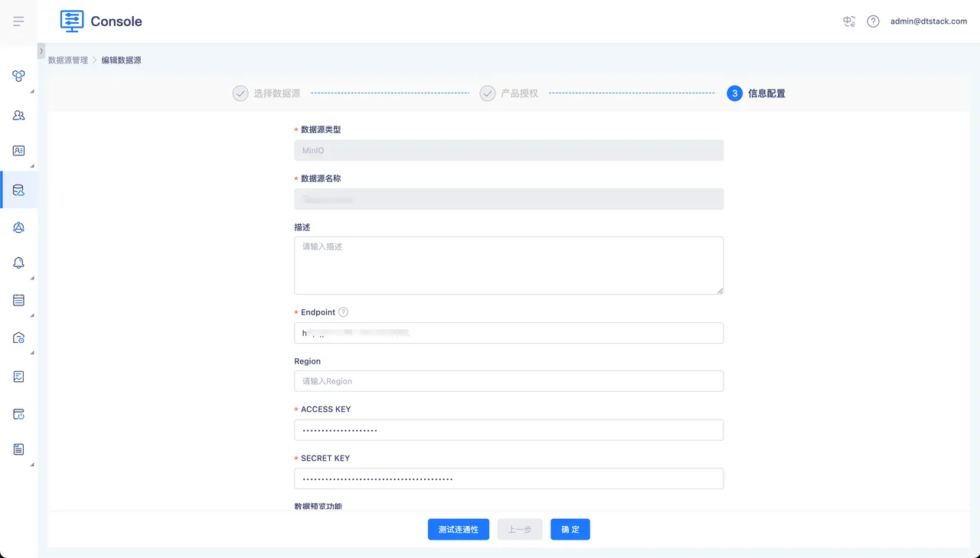Open the admin@dtstack.com account menu
980x558 pixels.
[929, 21]
